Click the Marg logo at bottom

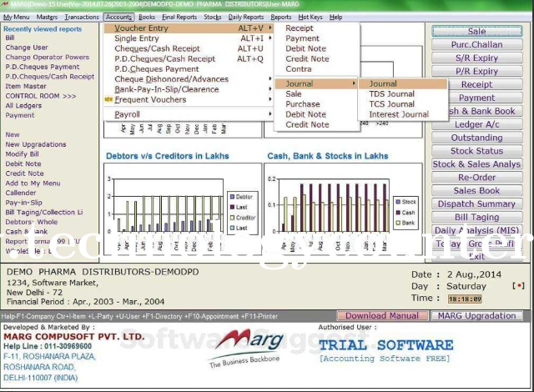(246, 349)
